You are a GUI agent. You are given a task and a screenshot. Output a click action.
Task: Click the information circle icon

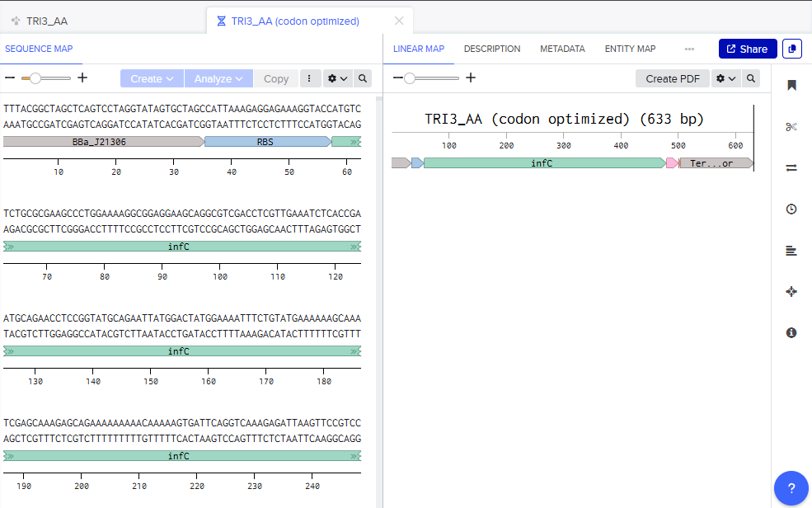coord(791,332)
